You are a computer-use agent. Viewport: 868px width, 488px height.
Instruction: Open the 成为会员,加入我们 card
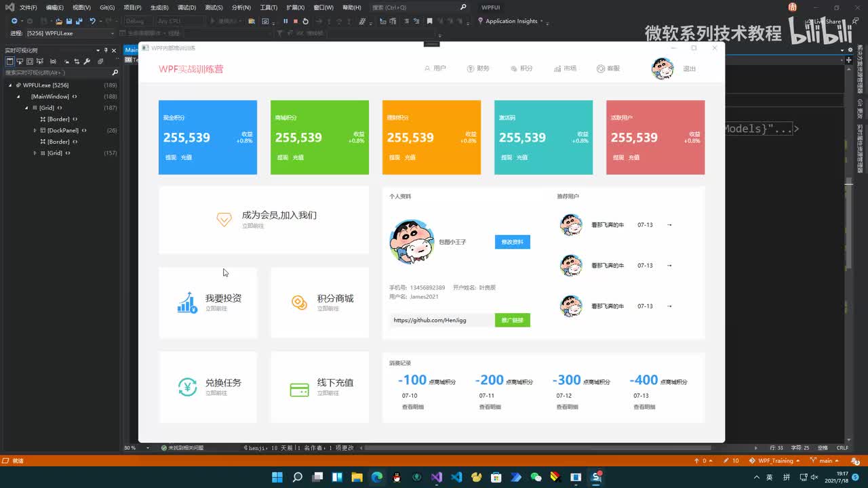pos(264,220)
